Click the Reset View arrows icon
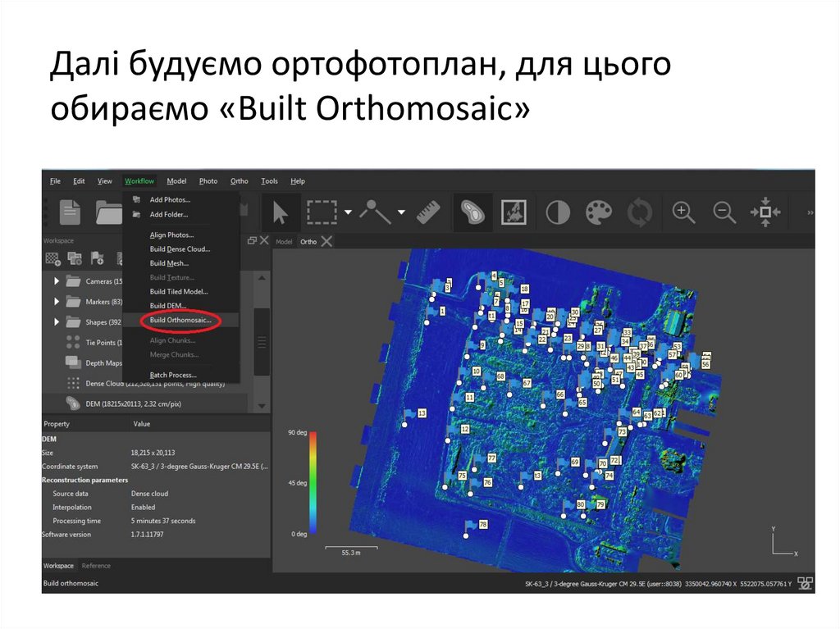840x629 pixels. (x=765, y=212)
